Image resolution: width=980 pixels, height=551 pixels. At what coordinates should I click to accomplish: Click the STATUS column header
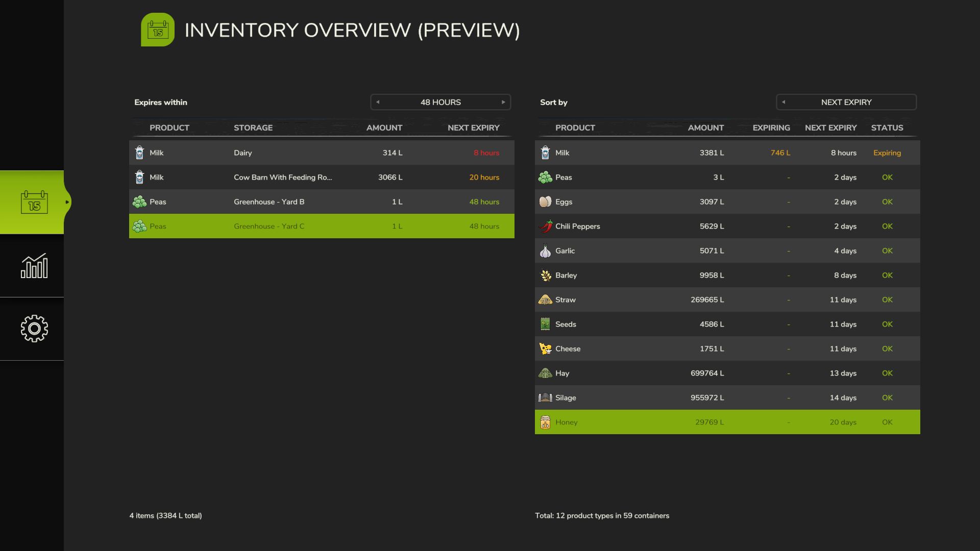pyautogui.click(x=887, y=128)
